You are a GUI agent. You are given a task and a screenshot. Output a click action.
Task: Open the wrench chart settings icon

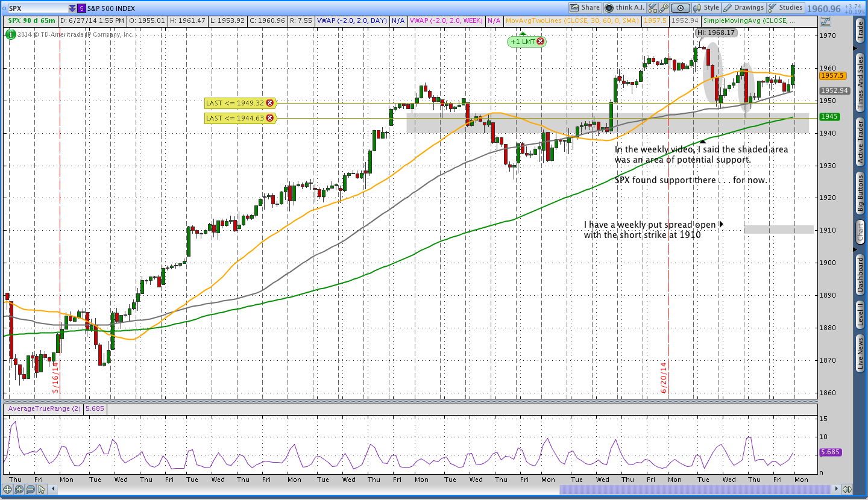[x=664, y=8]
